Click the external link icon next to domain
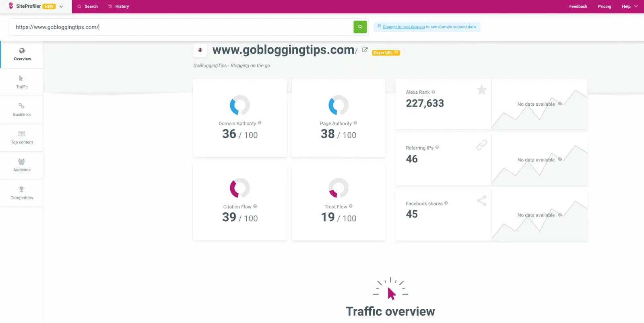The width and height of the screenshot is (644, 323). 365,50
